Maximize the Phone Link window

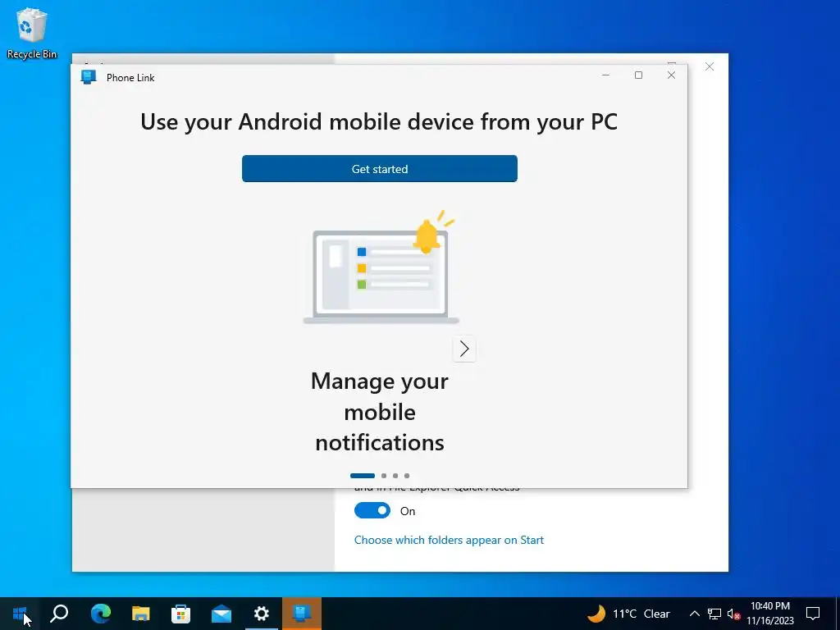[638, 75]
